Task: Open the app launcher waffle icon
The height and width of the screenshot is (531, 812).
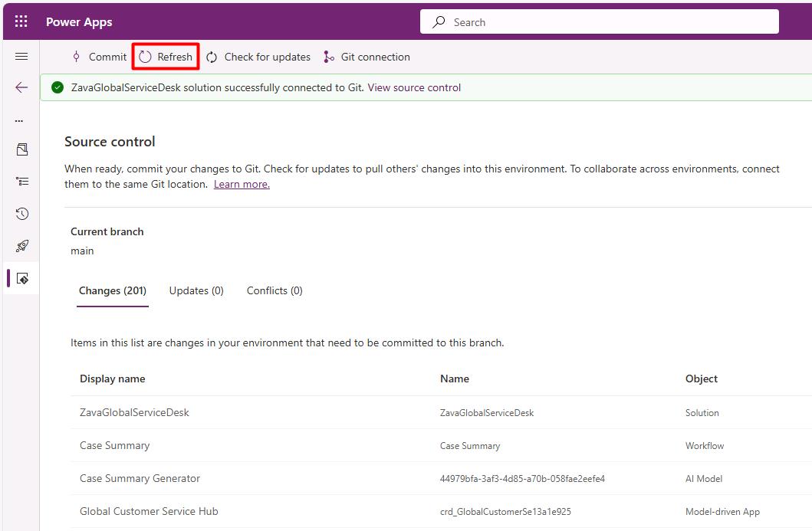Action: click(21, 21)
